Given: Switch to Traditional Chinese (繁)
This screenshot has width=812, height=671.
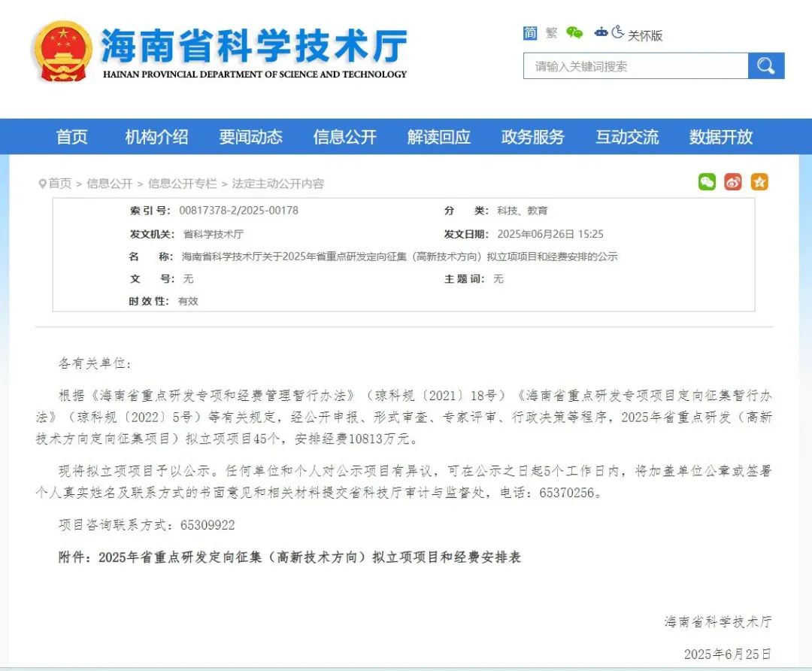Looking at the screenshot, I should click(x=552, y=33).
